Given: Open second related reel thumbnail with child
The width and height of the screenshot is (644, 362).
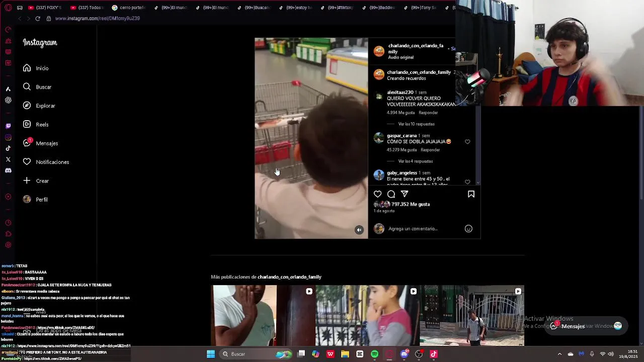Looking at the screenshot, I should pyautogui.click(x=367, y=315).
